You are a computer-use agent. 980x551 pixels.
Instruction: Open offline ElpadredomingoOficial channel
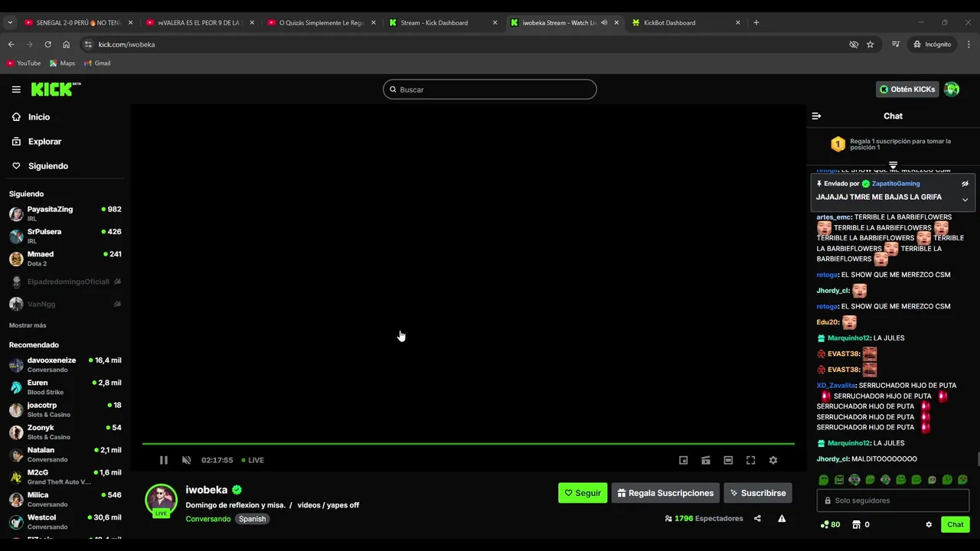tap(65, 282)
